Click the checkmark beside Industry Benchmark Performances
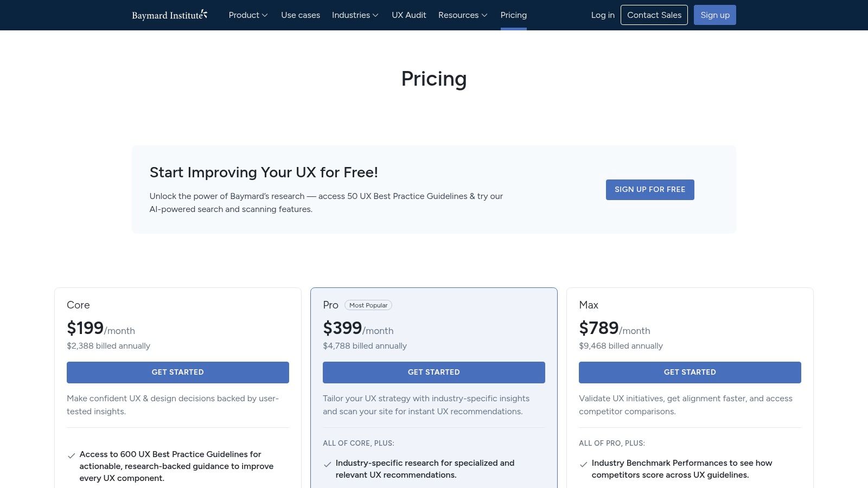The width and height of the screenshot is (868, 488). pyautogui.click(x=583, y=464)
